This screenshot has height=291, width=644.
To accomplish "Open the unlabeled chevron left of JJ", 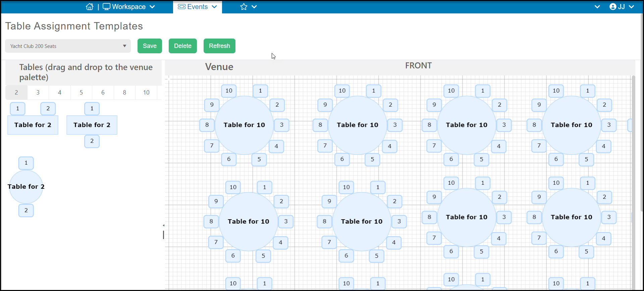I will point(597,7).
